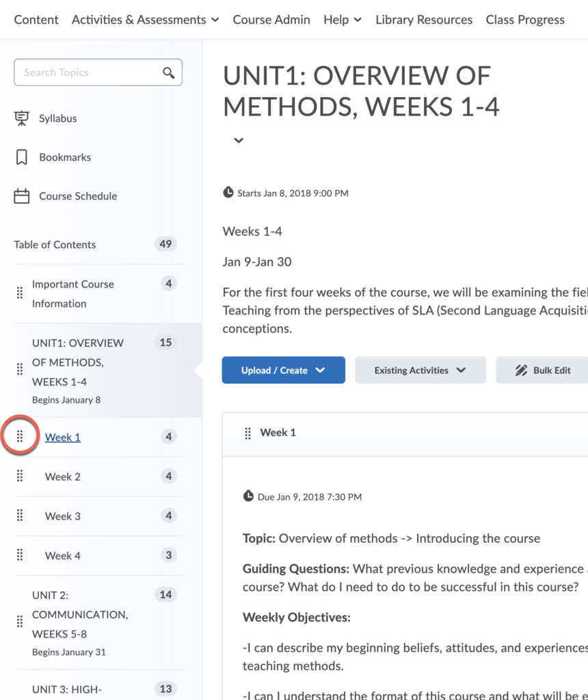The height and width of the screenshot is (700, 588).
Task: Click drag handle beside UNIT 2: COMMUNICATION
Action: (x=20, y=622)
